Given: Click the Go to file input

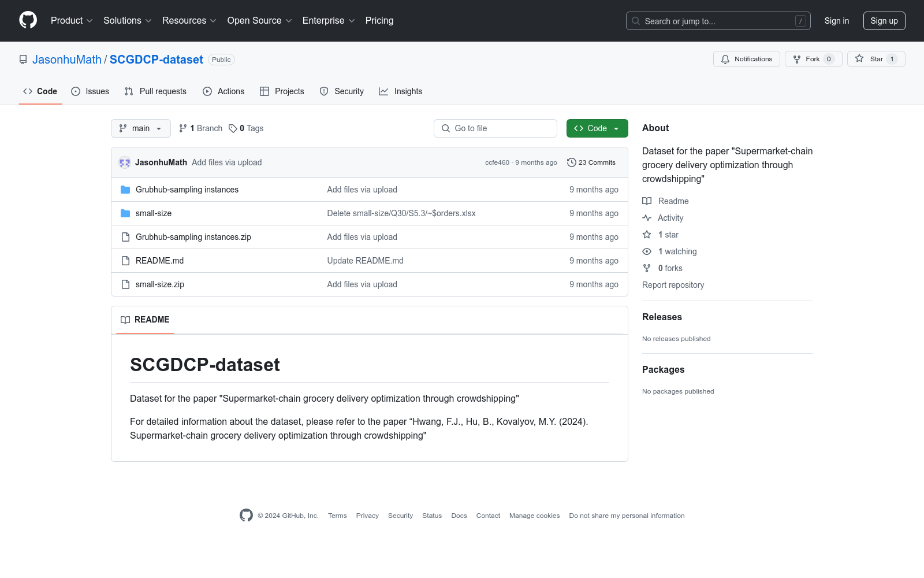Looking at the screenshot, I should point(495,128).
